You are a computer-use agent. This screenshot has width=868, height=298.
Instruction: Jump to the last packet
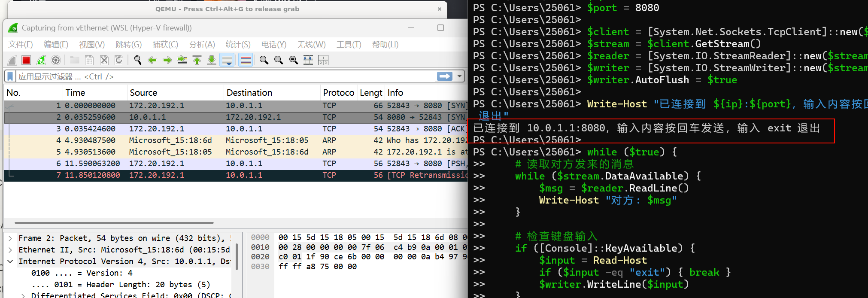click(212, 60)
